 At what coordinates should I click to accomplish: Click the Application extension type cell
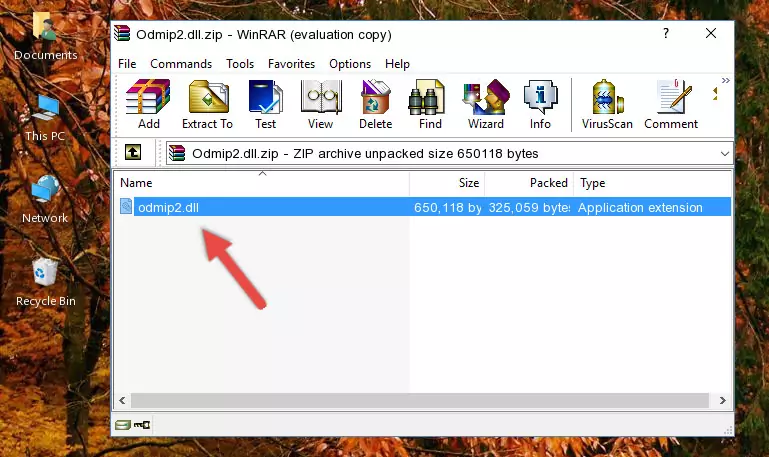pyautogui.click(x=640, y=207)
